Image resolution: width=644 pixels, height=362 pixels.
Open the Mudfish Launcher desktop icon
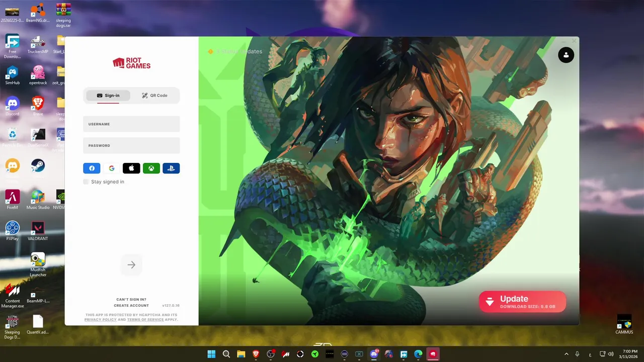click(x=38, y=265)
